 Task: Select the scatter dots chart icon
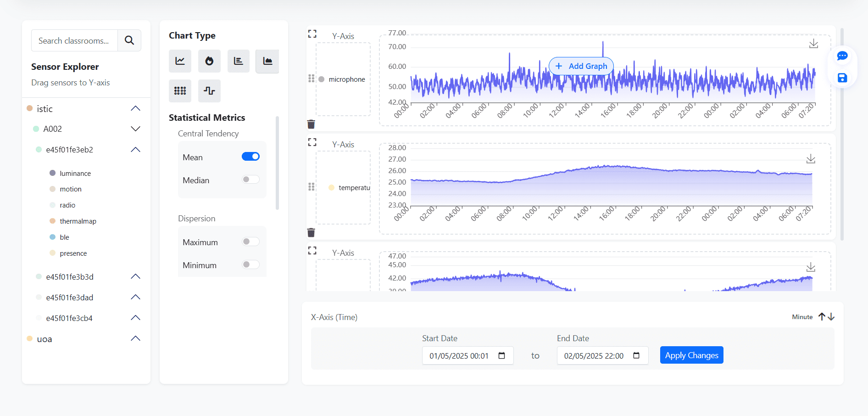click(180, 90)
